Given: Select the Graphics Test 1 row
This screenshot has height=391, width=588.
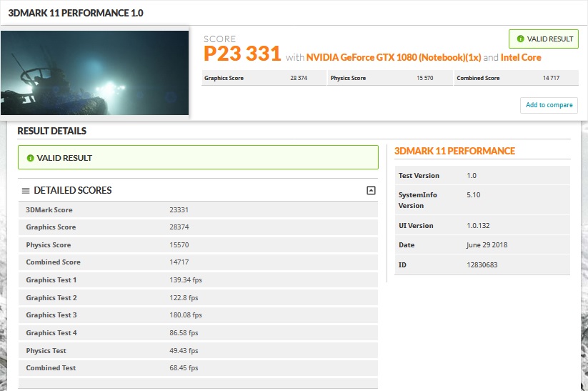Looking at the screenshot, I should pos(198,280).
